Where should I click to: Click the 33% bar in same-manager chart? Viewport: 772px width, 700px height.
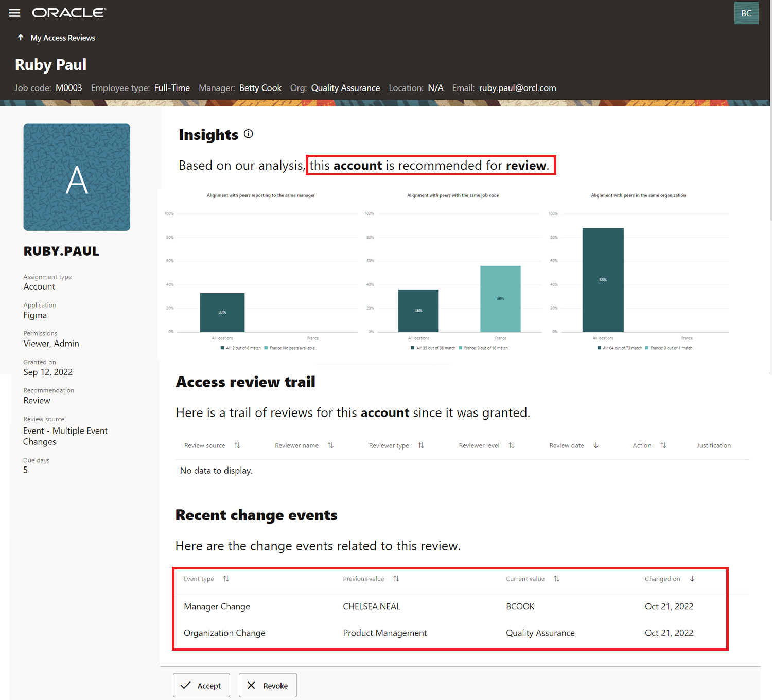click(x=222, y=312)
